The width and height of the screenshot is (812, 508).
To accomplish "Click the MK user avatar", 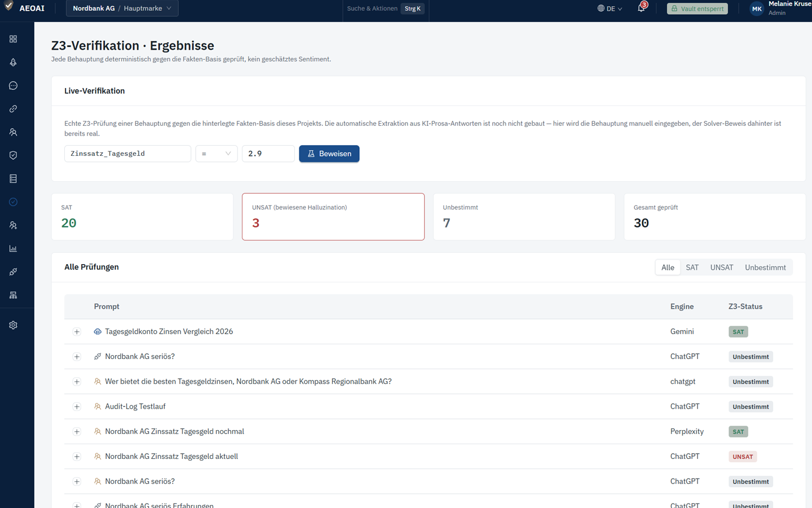I will [x=757, y=8].
